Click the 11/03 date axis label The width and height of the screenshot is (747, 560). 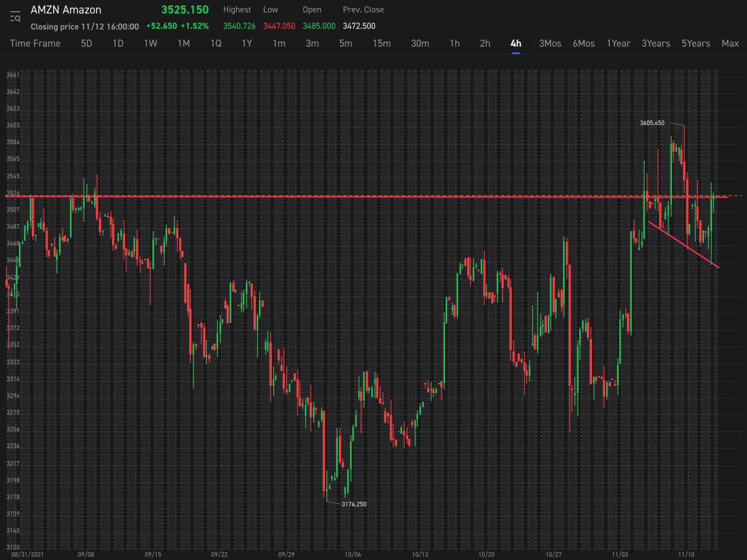620,554
